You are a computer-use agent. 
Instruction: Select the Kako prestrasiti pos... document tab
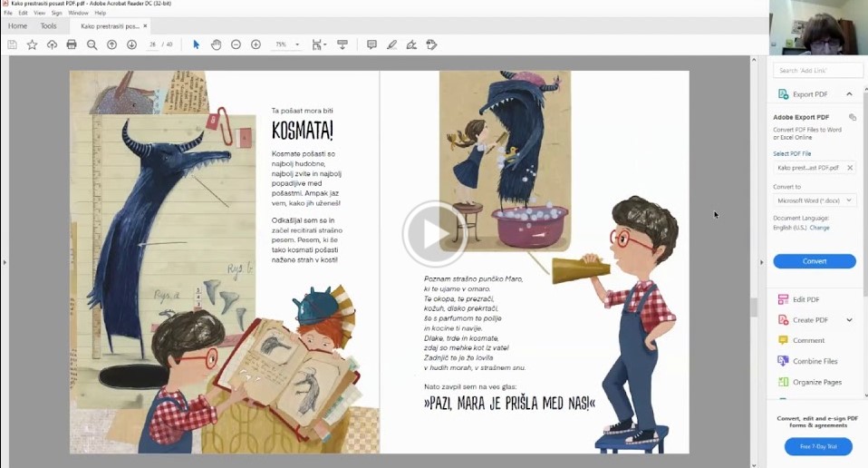tap(110, 26)
